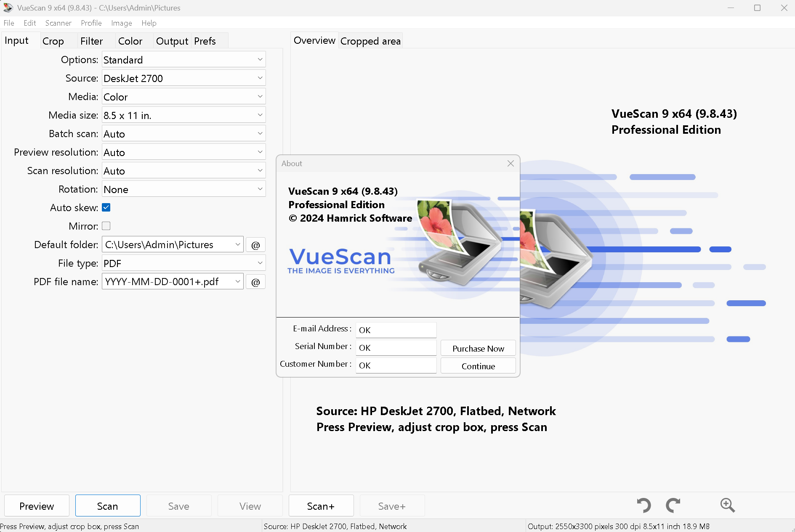The width and height of the screenshot is (795, 532).
Task: Select the Overview tab
Action: tap(314, 40)
